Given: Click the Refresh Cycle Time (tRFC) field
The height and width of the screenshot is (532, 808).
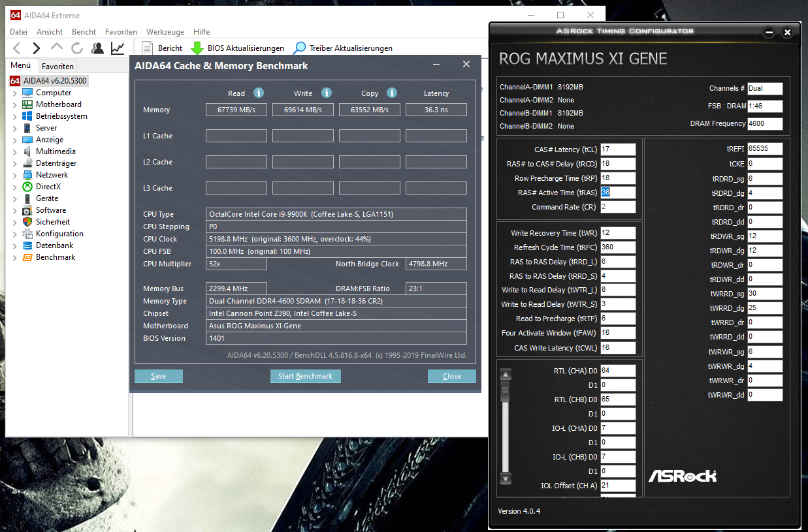Looking at the screenshot, I should 618,247.
